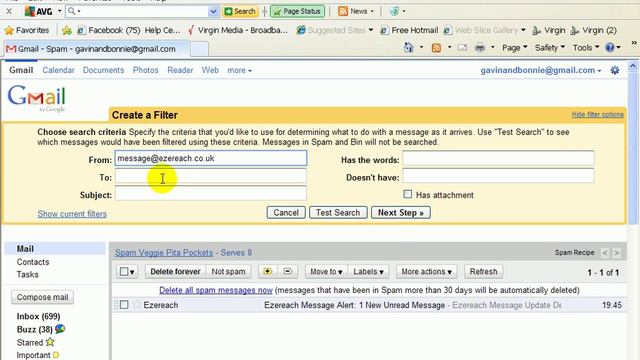The width and height of the screenshot is (640, 360).
Task: Open the Virgin (2) bookmark
Action: 593,30
